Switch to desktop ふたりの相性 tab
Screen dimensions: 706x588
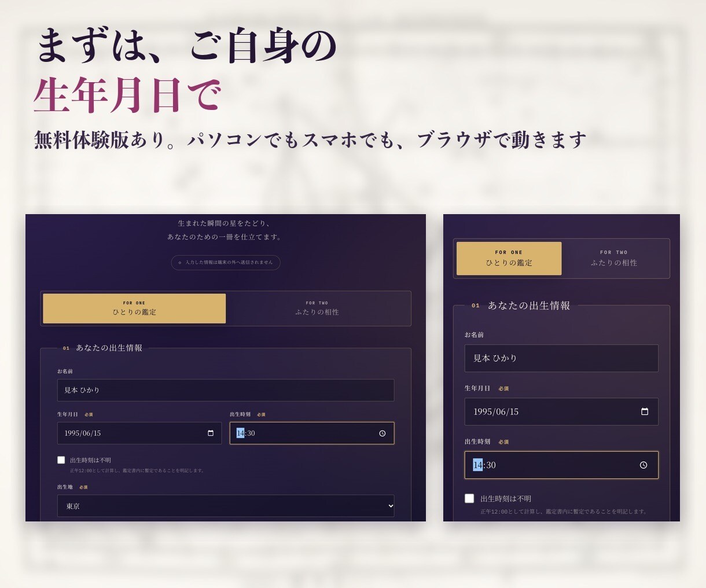[317, 308]
